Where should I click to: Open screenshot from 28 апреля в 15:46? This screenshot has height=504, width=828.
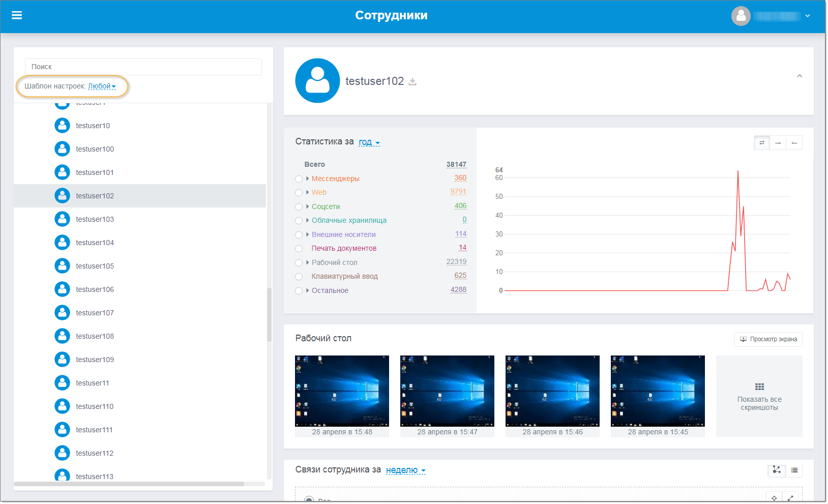coord(552,391)
